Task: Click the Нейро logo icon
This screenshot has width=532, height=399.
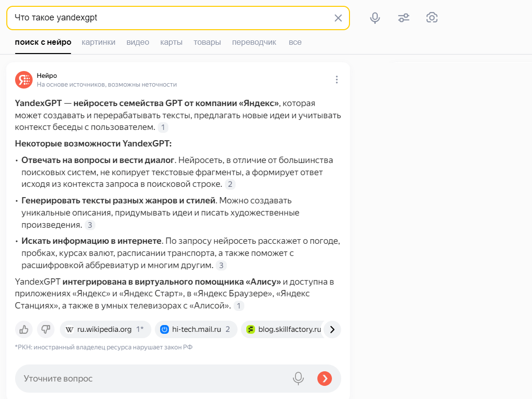Action: pyautogui.click(x=23, y=79)
